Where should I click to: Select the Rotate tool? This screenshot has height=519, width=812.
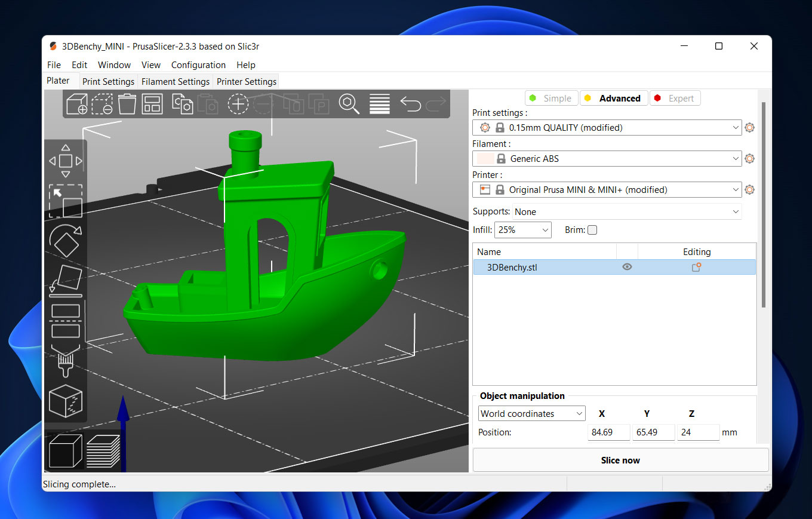pos(65,240)
